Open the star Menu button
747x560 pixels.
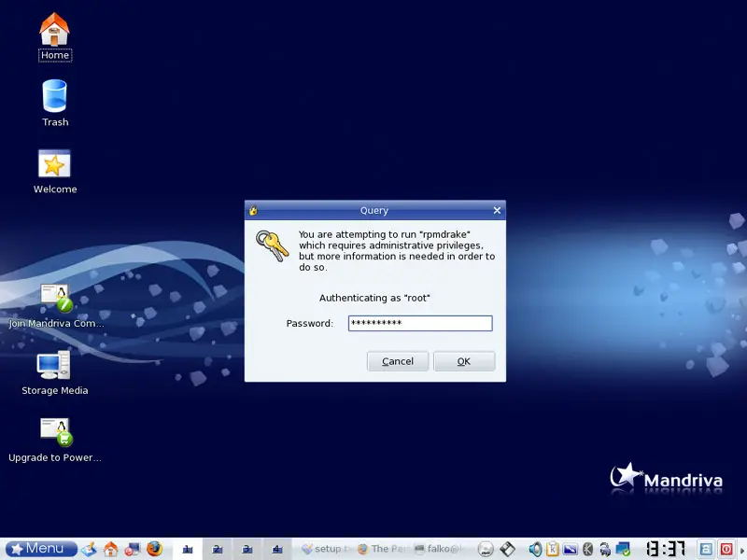coord(41,549)
